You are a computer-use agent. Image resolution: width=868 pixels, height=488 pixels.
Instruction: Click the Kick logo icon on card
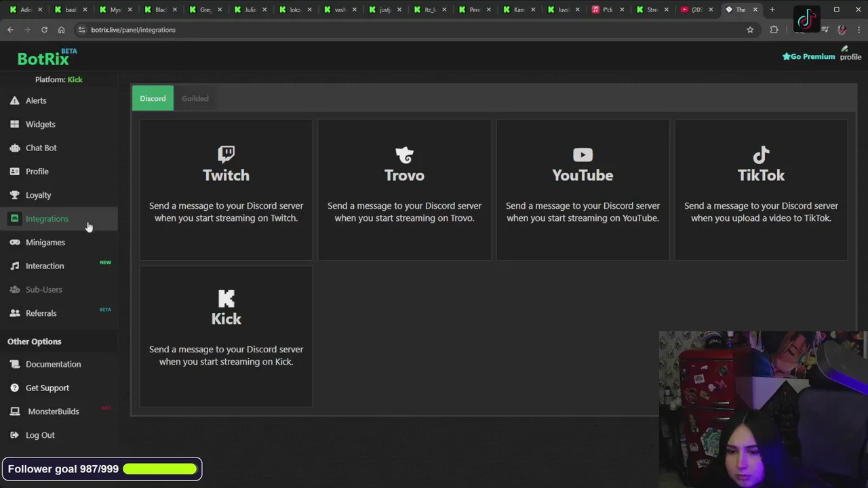click(226, 298)
